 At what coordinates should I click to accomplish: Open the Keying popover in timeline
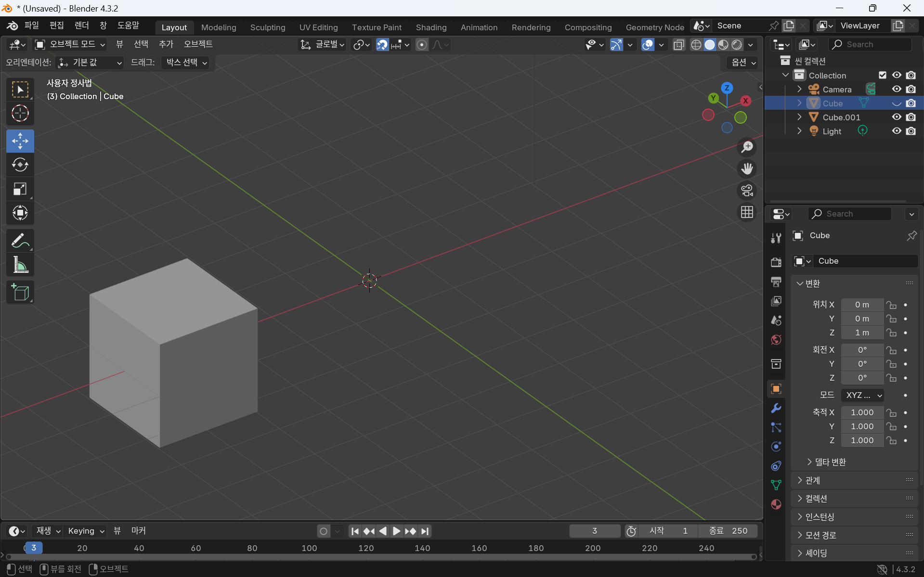pos(86,531)
